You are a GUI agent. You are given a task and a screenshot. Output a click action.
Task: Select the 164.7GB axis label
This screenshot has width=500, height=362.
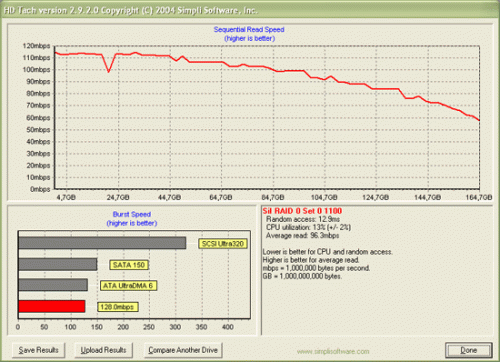pyautogui.click(x=479, y=197)
